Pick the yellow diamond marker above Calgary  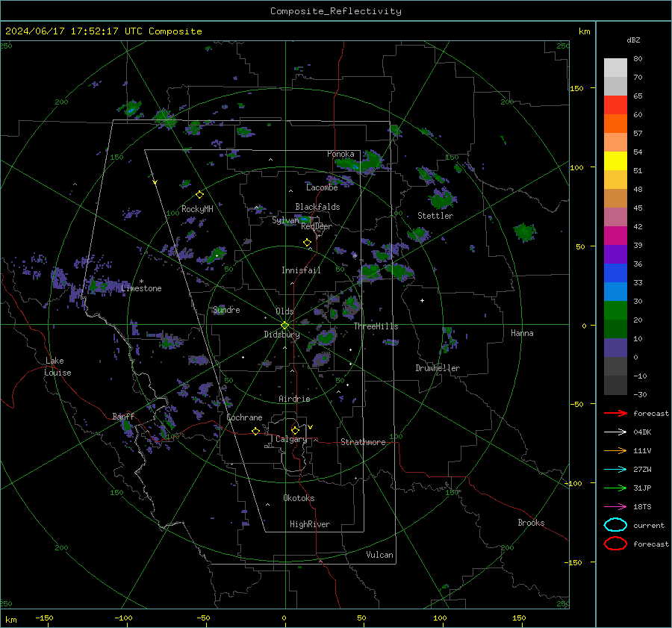pos(295,430)
